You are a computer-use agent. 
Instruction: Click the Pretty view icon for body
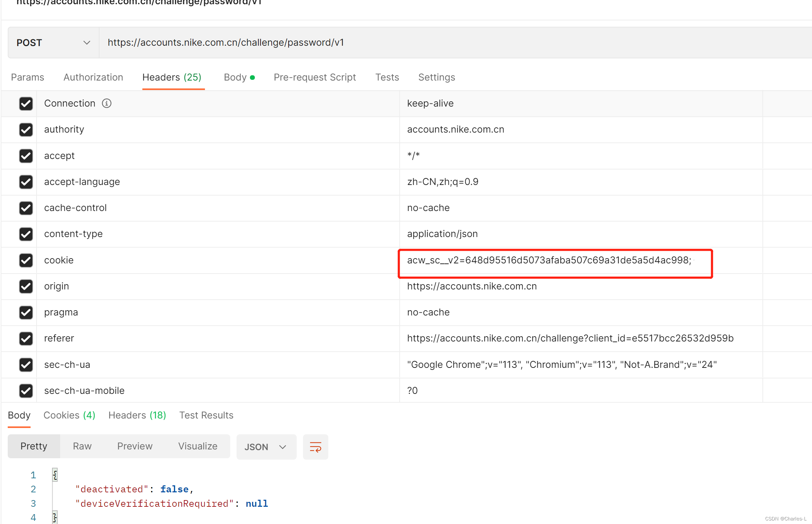(34, 446)
